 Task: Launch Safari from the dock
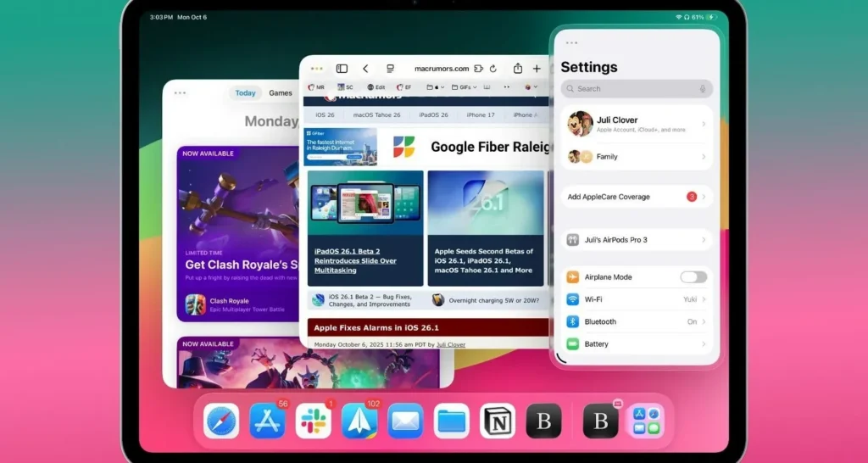coord(221,421)
